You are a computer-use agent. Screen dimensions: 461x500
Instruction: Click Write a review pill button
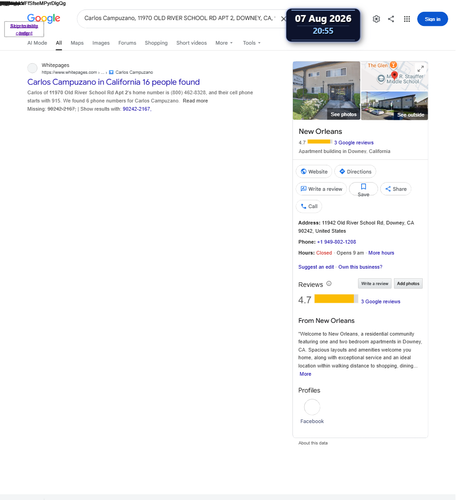click(x=321, y=189)
